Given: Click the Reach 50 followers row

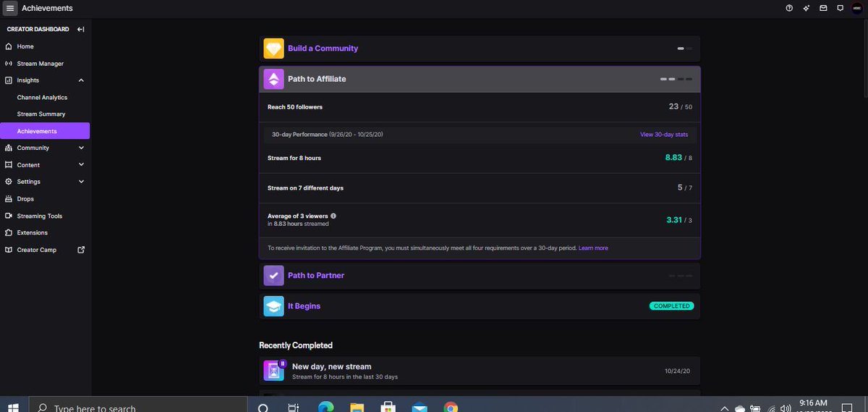Looking at the screenshot, I should pos(480,107).
